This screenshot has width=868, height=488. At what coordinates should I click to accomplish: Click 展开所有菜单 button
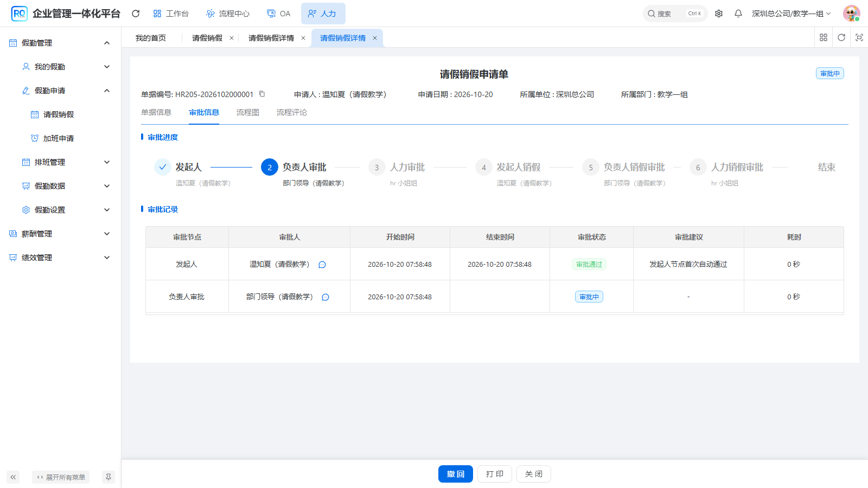[61, 477]
